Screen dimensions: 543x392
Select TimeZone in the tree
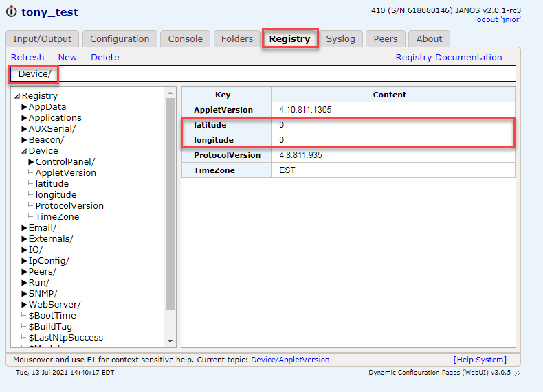(x=57, y=217)
